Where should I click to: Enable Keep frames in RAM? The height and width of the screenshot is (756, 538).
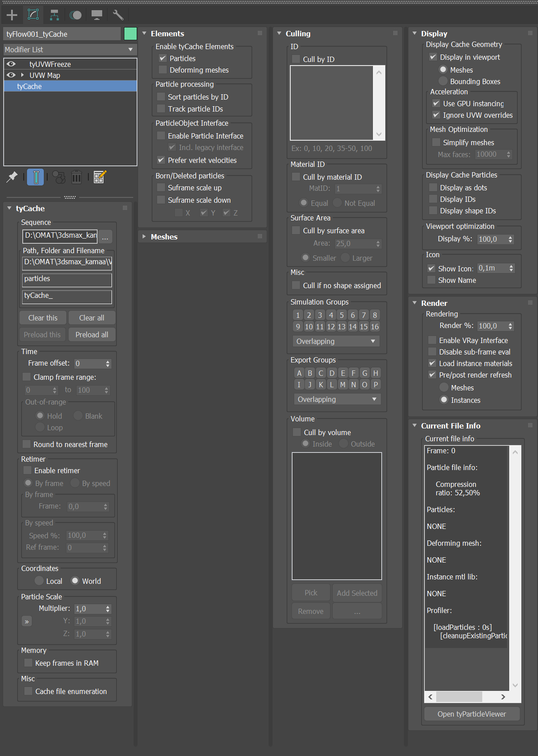28,663
